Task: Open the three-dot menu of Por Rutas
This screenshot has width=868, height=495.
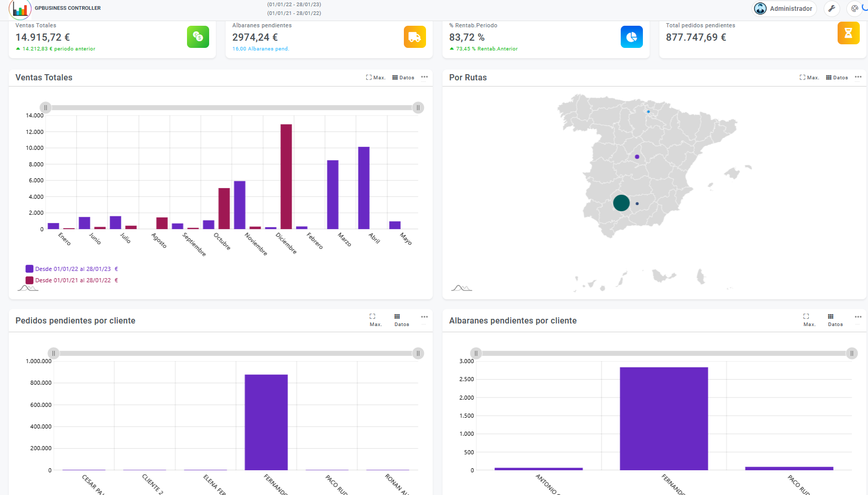Action: (x=858, y=77)
